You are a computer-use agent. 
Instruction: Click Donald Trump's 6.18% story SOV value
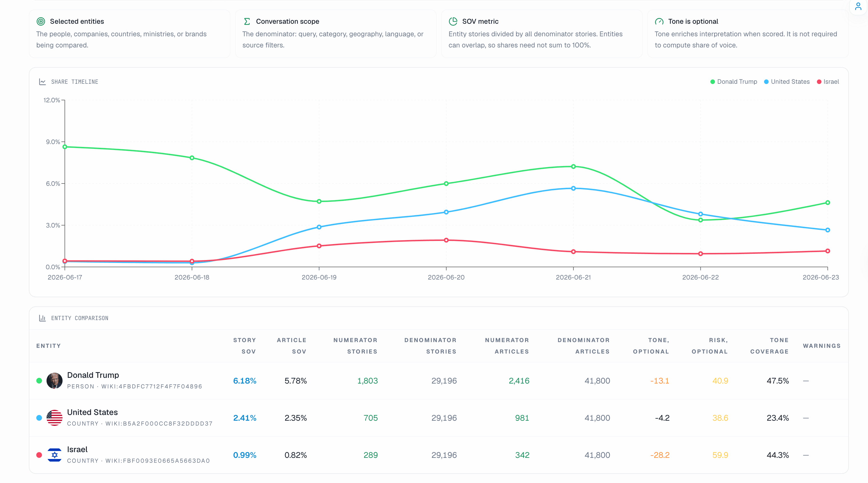click(245, 380)
